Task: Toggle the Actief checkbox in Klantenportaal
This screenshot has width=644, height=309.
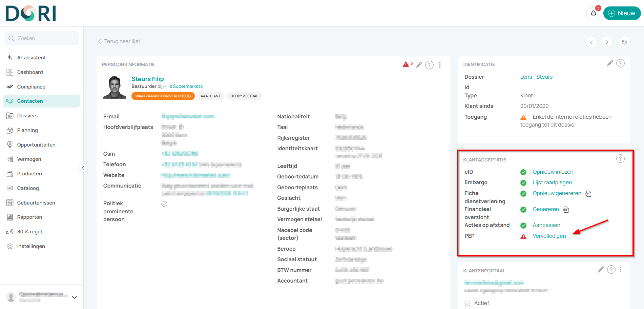Action: (x=468, y=304)
